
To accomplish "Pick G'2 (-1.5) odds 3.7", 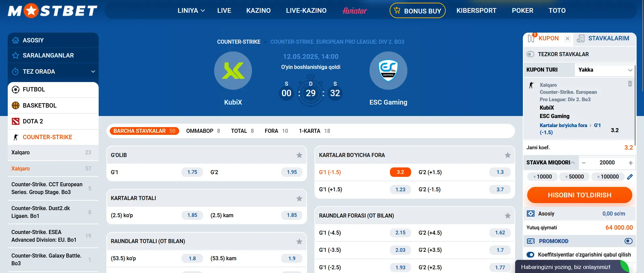I will 500,190.
